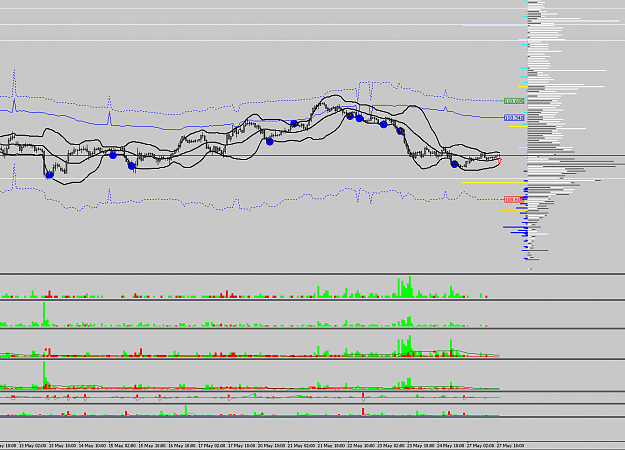Click the last blue signal dot before the red arrow

tap(455, 164)
